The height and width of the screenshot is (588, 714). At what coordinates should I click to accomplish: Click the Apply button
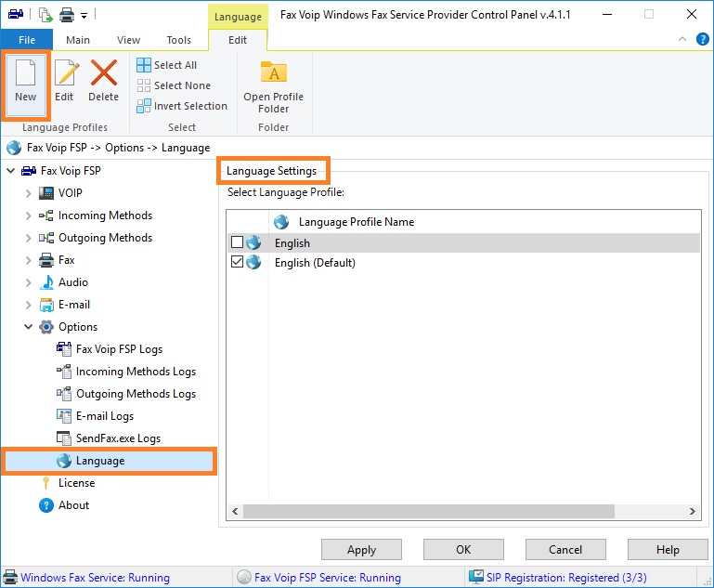click(x=361, y=550)
